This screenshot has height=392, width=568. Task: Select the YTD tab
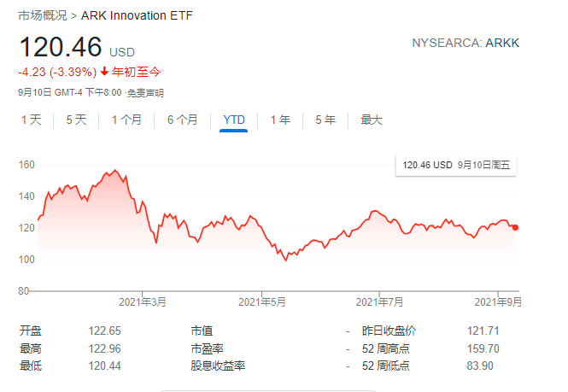[x=234, y=120]
